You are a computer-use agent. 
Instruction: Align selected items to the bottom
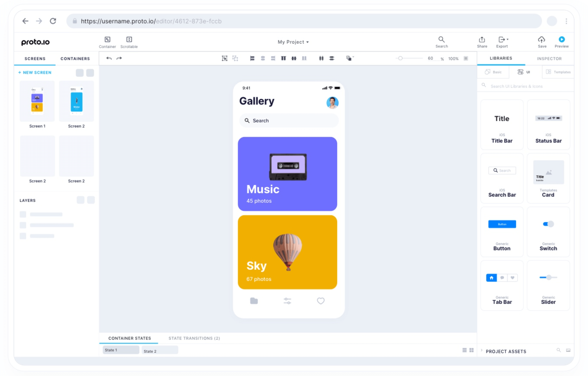[x=304, y=58]
